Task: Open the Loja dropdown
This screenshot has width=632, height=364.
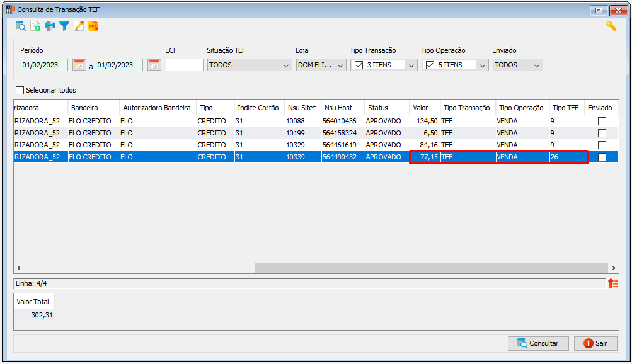Action: 321,65
